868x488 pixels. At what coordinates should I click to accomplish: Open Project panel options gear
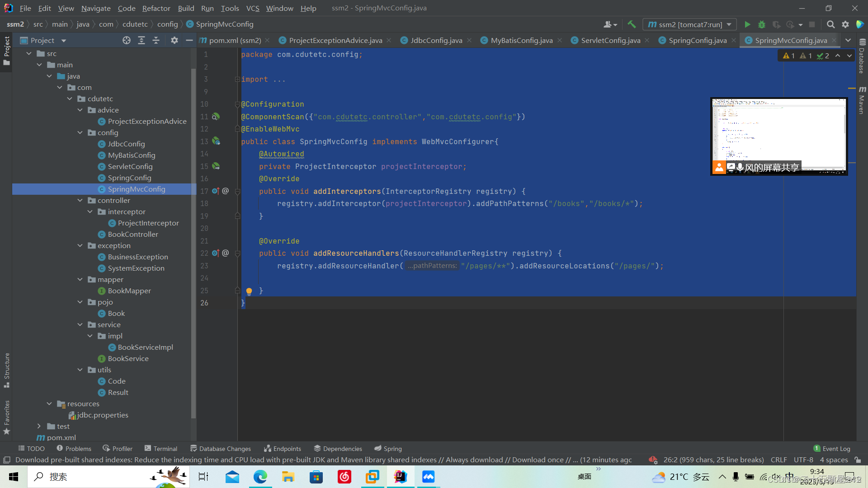pos(175,40)
